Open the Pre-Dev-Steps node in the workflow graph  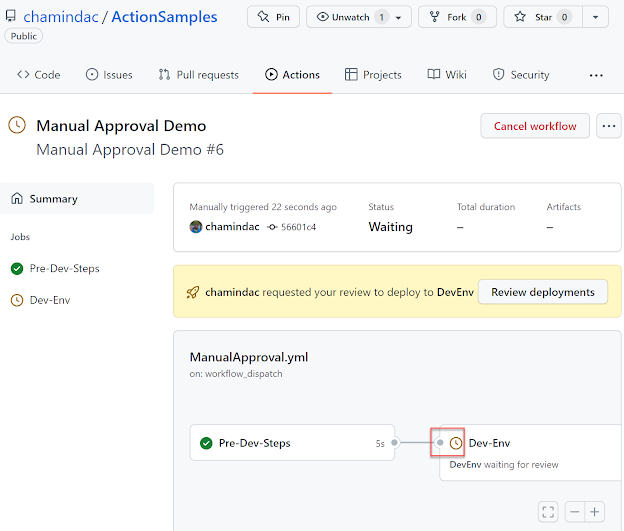(292, 443)
